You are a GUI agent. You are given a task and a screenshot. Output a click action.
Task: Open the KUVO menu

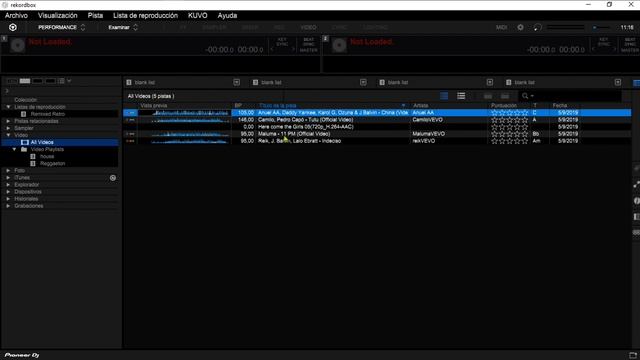(x=198, y=16)
